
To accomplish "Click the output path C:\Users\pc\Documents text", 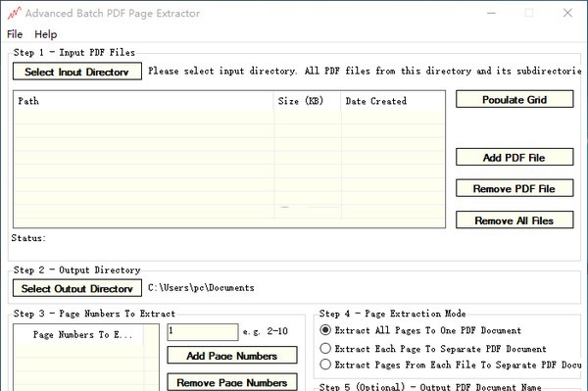I will (x=201, y=288).
